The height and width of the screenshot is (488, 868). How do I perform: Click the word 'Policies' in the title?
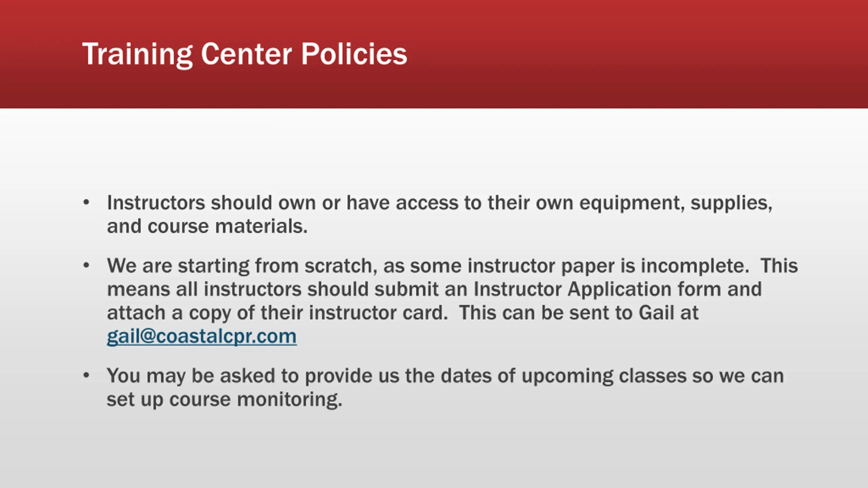coord(354,54)
